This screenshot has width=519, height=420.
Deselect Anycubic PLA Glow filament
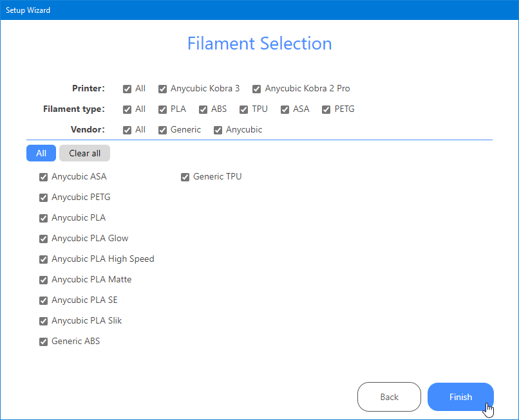[x=44, y=239]
